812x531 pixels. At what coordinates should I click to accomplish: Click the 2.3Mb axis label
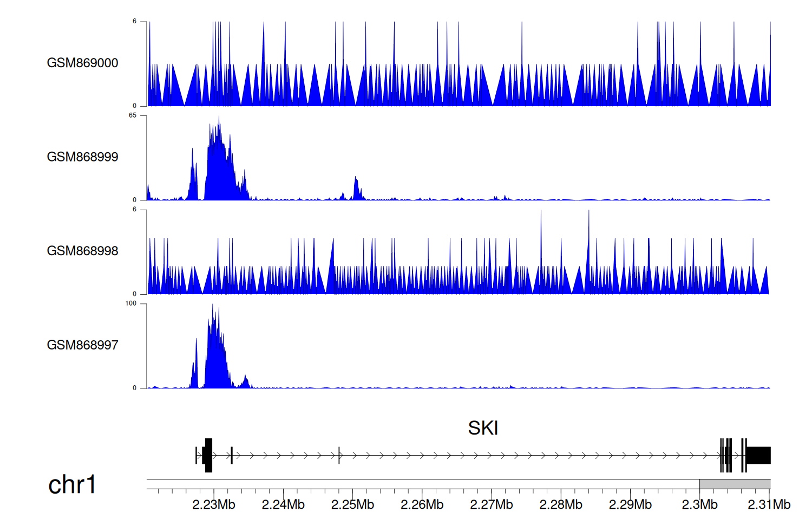click(x=699, y=504)
